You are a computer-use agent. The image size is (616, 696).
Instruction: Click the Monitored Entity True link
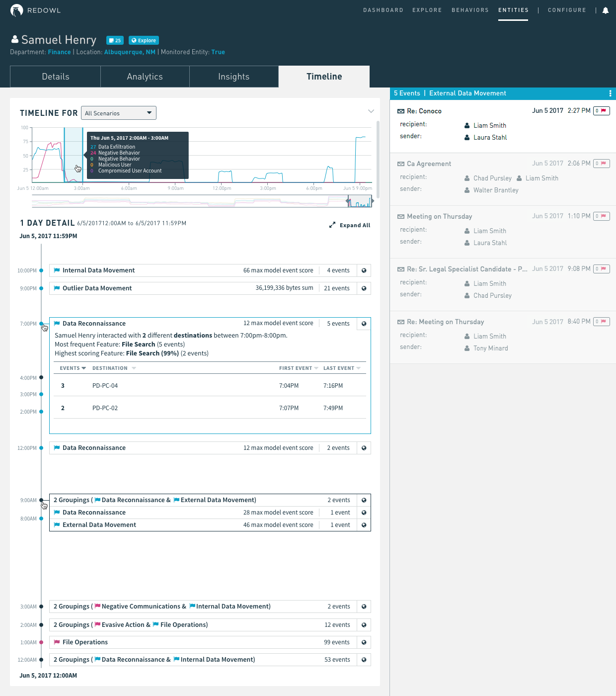218,52
